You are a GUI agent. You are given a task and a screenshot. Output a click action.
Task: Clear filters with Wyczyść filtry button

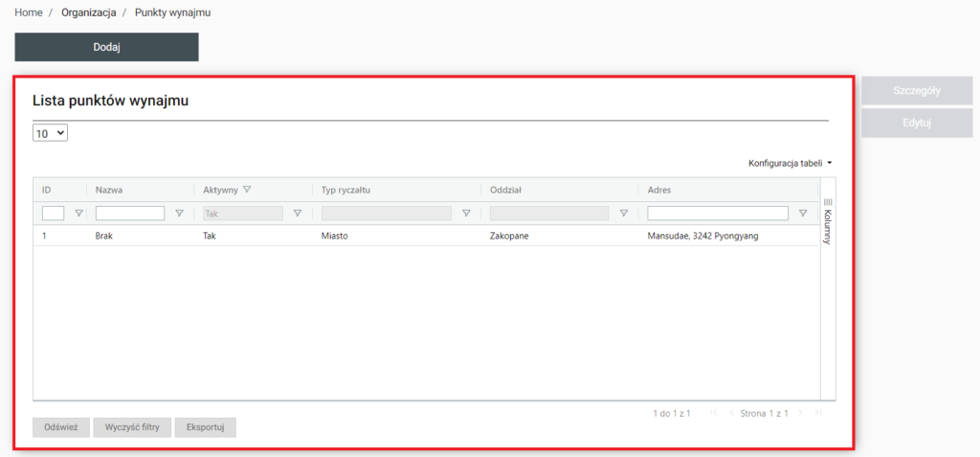[x=132, y=427]
